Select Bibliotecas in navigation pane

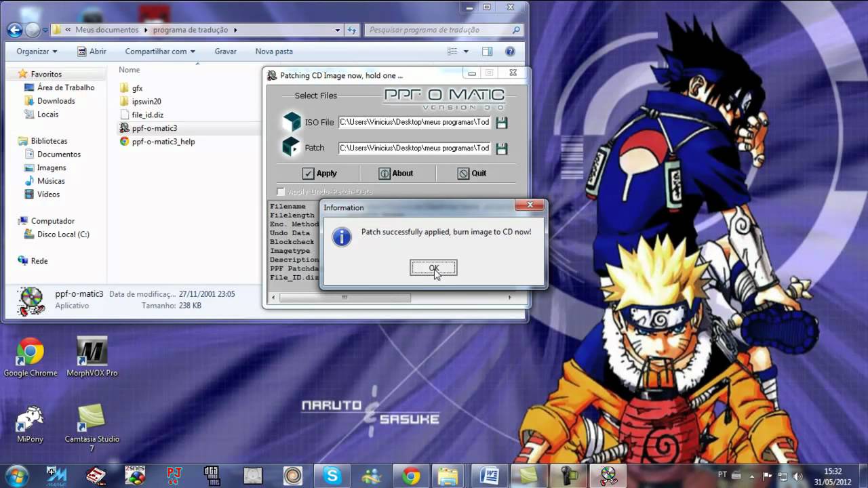point(49,141)
